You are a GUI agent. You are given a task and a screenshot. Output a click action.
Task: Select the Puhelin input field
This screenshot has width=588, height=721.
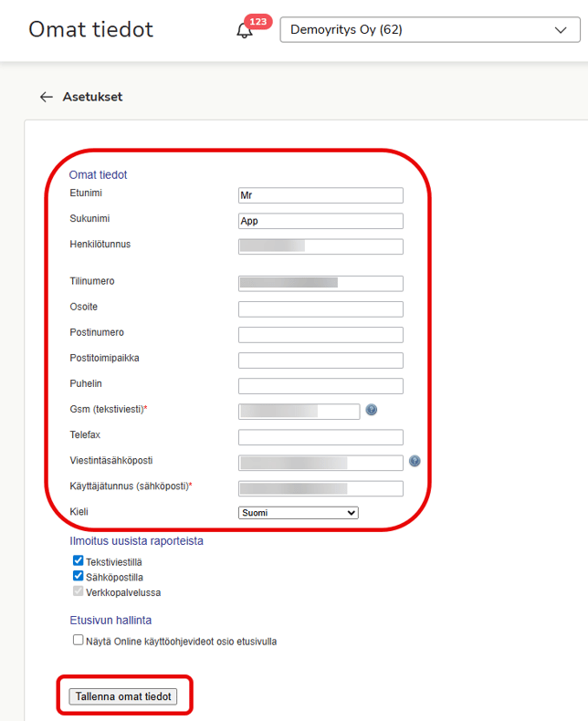coord(320,386)
